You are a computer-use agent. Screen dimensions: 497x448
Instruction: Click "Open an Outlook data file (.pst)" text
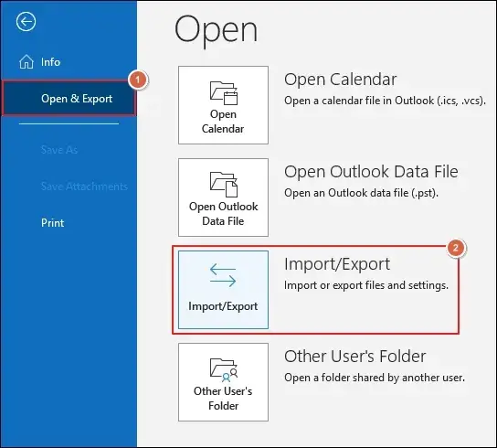(x=362, y=193)
